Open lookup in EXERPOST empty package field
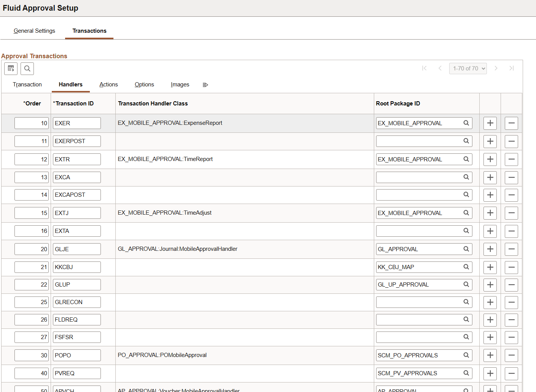The width and height of the screenshot is (536, 392). 466,141
